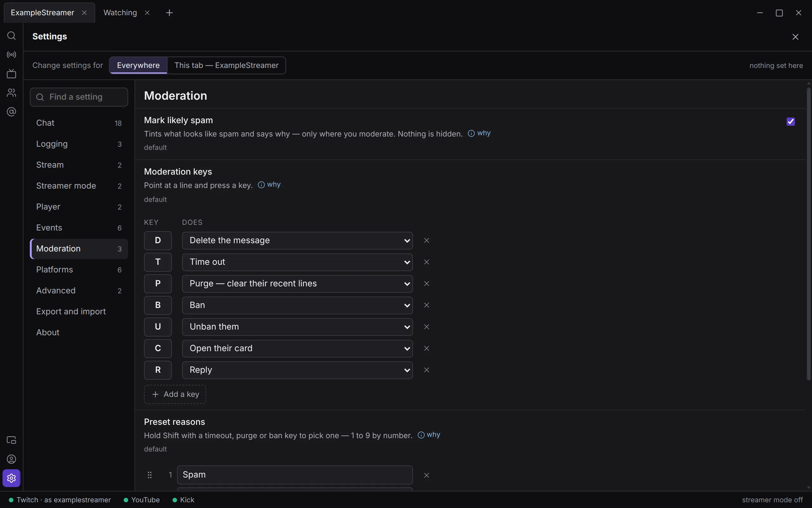812x508 pixels.
Task: Click the why info link for Moderation keys
Action: [269, 185]
